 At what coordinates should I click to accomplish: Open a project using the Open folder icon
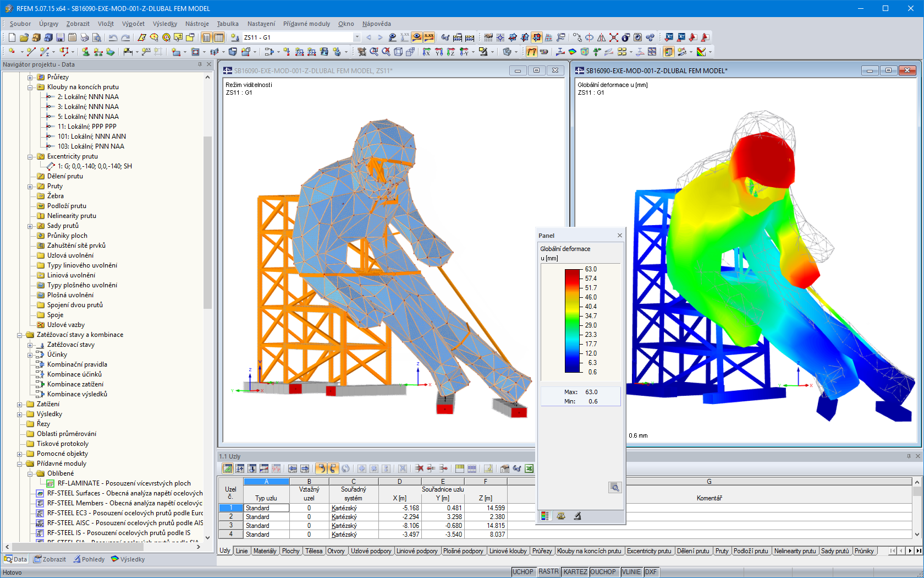point(25,37)
